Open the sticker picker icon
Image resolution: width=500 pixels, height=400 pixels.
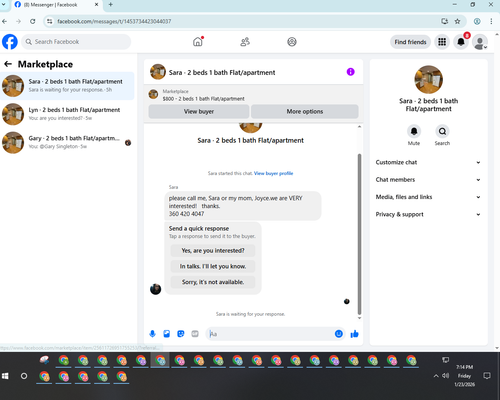coord(181,334)
